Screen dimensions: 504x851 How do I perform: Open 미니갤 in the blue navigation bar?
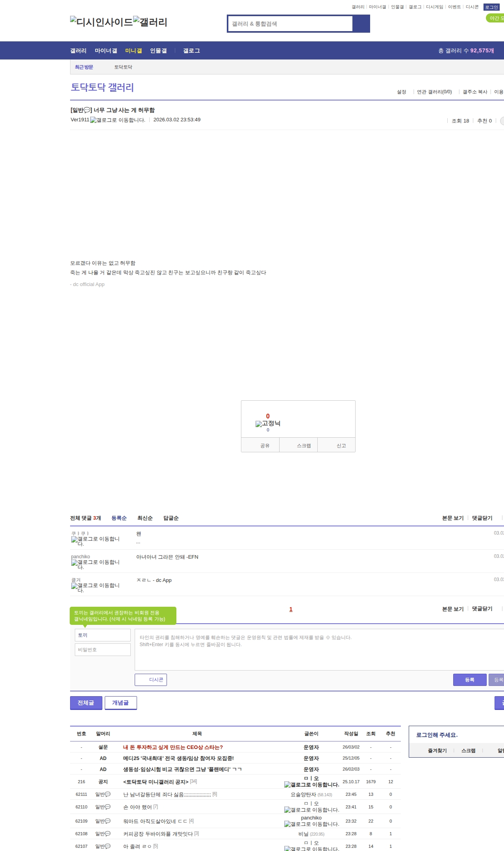pos(133,51)
